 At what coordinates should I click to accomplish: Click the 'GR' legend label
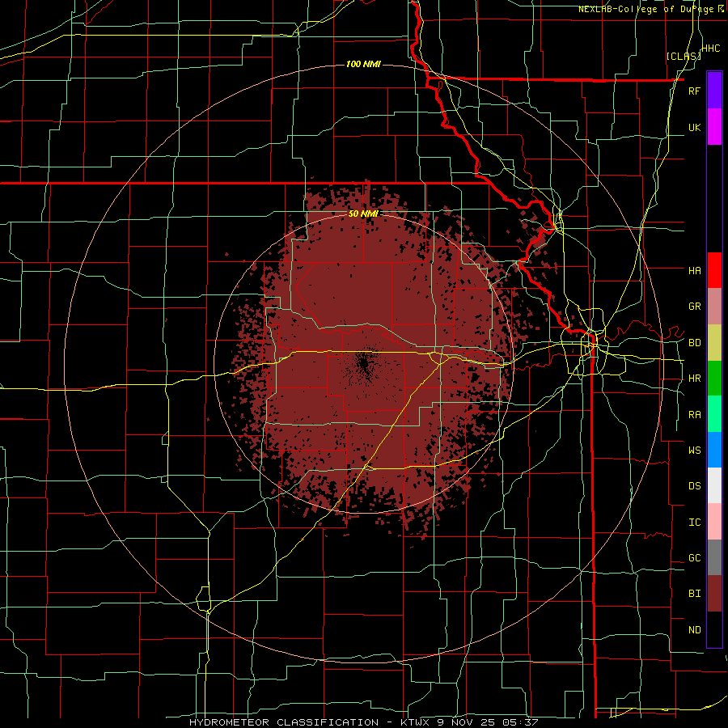[695, 307]
